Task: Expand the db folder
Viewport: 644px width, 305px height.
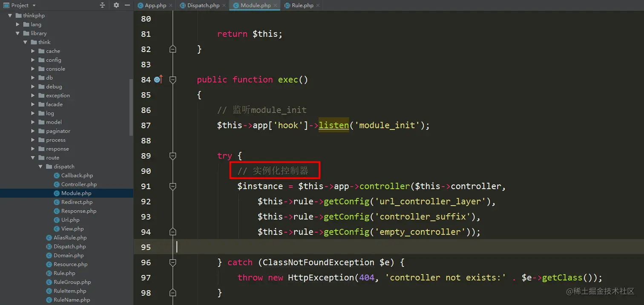Action: [x=33, y=78]
